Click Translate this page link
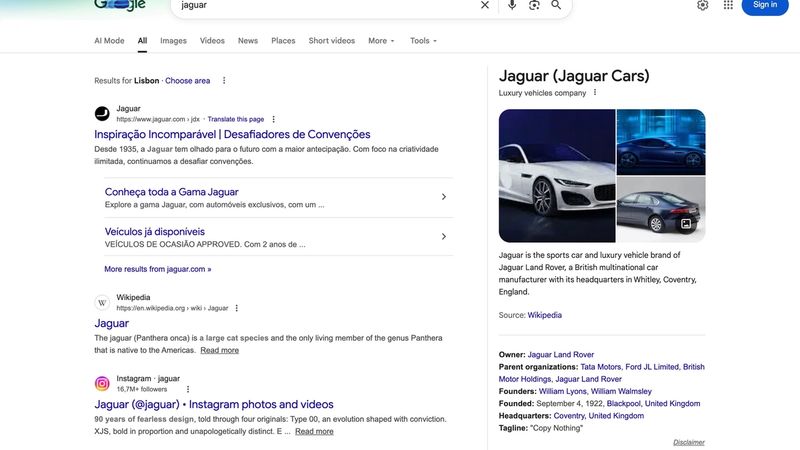Image resolution: width=800 pixels, height=450 pixels. tap(236, 119)
